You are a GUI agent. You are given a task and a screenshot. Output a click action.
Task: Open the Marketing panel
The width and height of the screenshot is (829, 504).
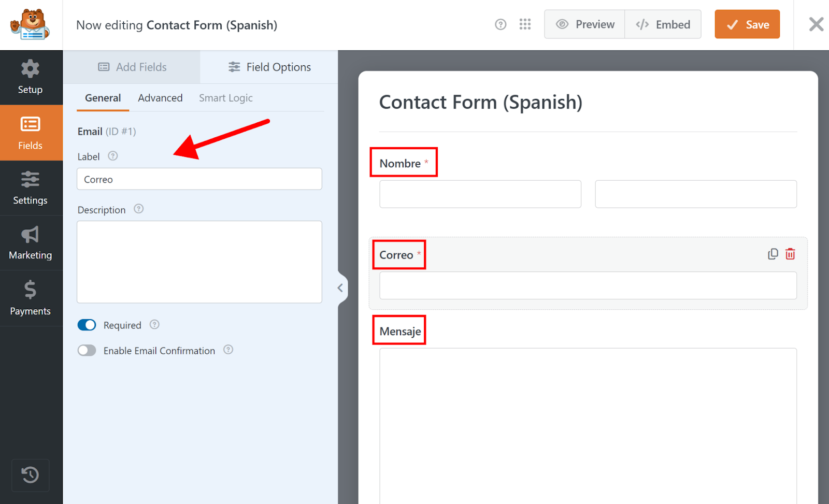pos(30,242)
